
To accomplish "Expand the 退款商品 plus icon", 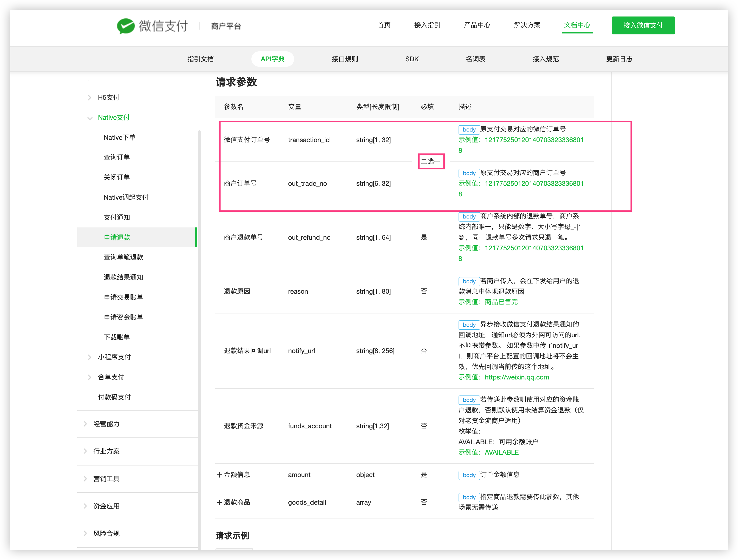I will [x=219, y=502].
